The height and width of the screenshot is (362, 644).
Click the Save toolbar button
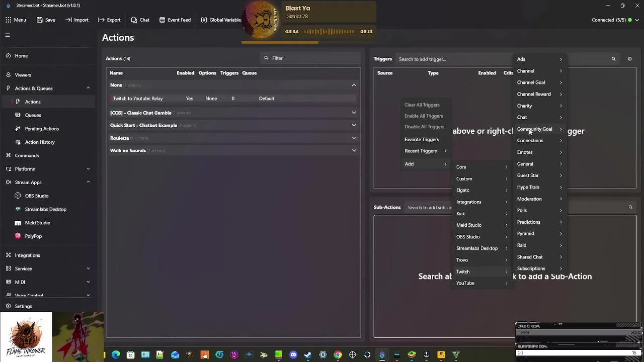point(46,20)
